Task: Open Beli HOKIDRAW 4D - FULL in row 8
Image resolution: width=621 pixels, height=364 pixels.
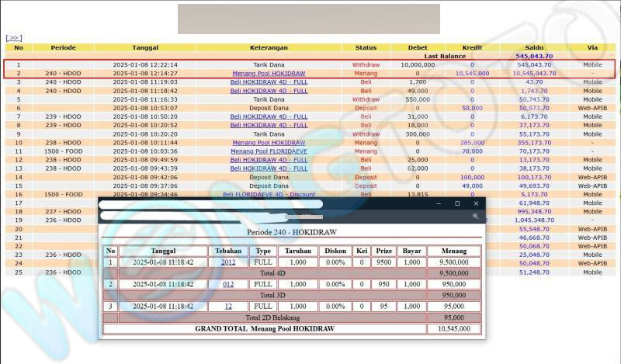Action: coord(269,126)
